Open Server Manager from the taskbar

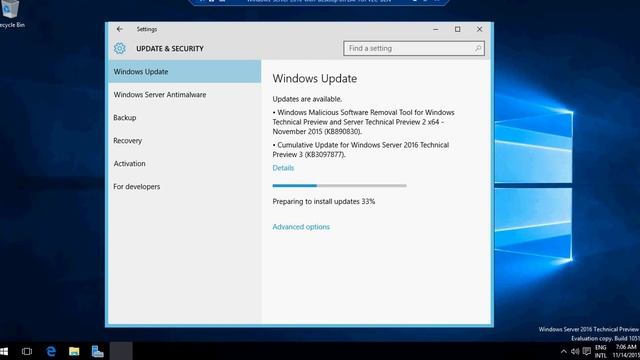click(97, 351)
